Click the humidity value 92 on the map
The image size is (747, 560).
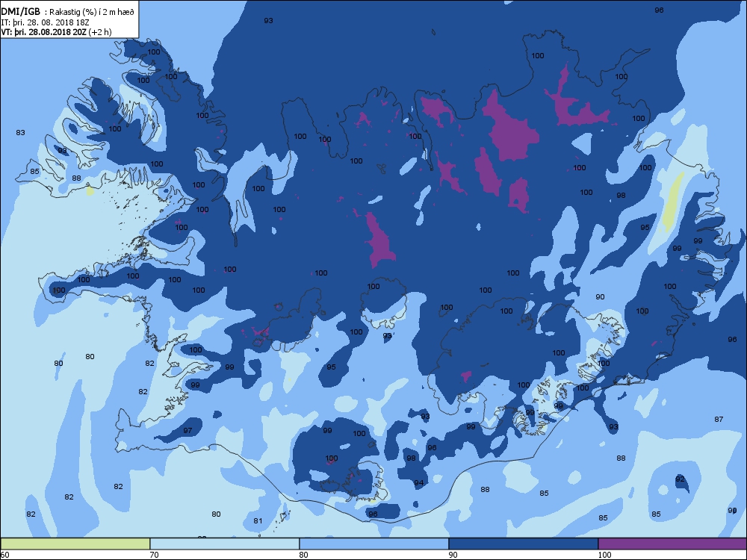click(x=680, y=479)
